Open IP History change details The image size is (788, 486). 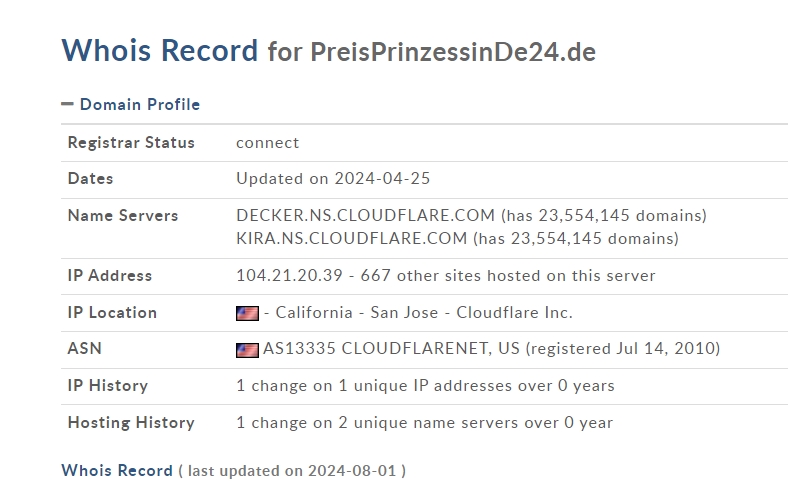click(425, 385)
